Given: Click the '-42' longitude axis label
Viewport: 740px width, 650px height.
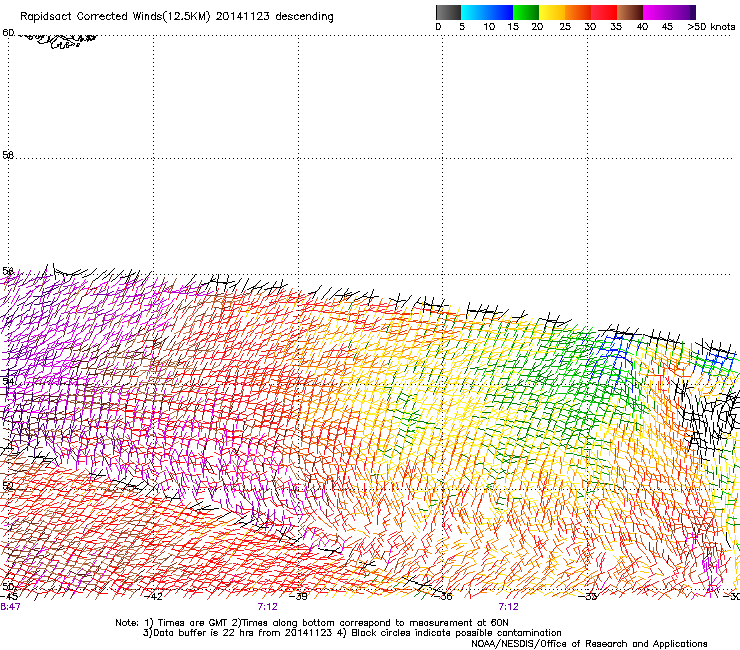Looking at the screenshot, I should 154,596.
